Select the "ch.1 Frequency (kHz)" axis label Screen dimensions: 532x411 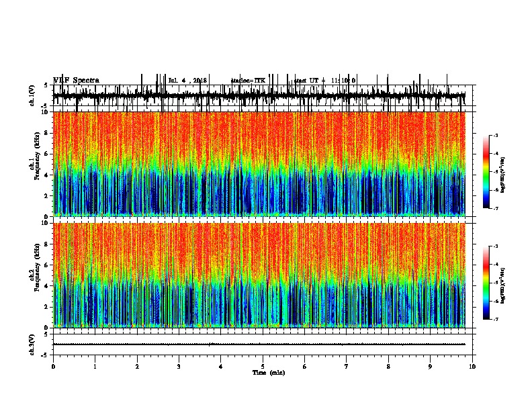[35, 156]
